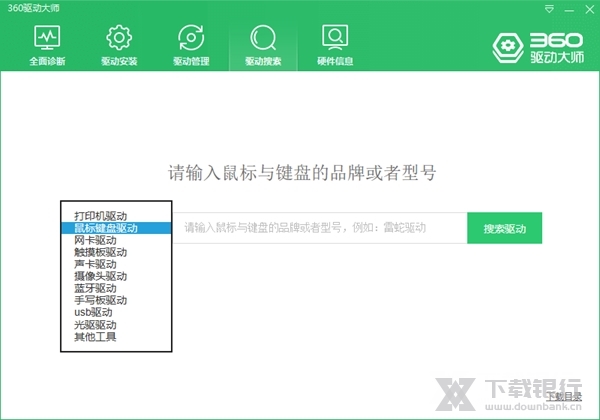Click the 360驱动大师 logo
This screenshot has height=420, width=600.
click(538, 47)
